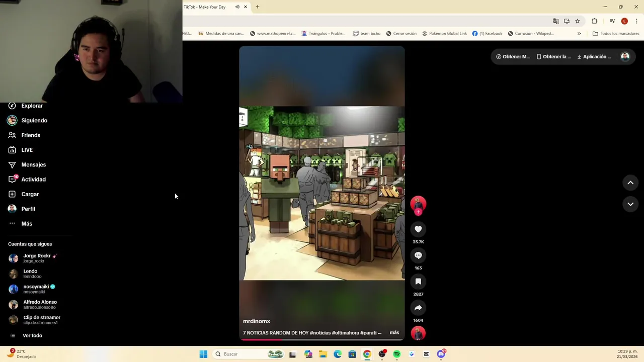Open Alfredo Alonso followed account
The width and height of the screenshot is (644, 362).
pyautogui.click(x=33, y=305)
